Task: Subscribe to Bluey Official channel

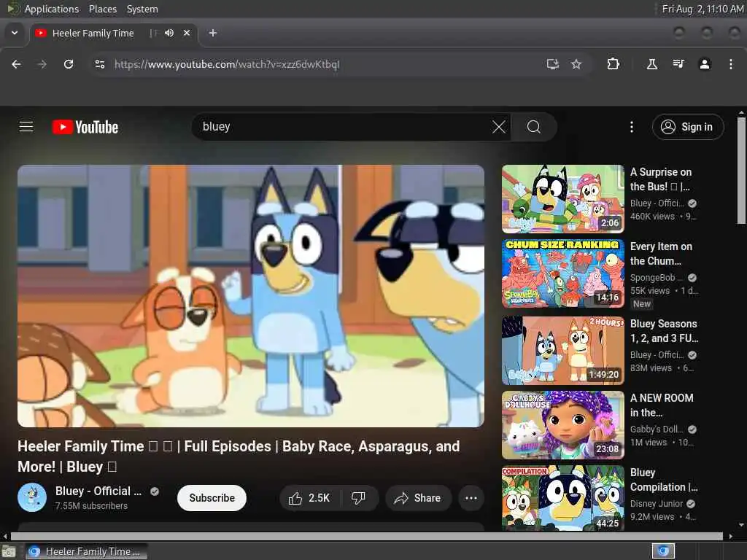Action: (x=212, y=498)
